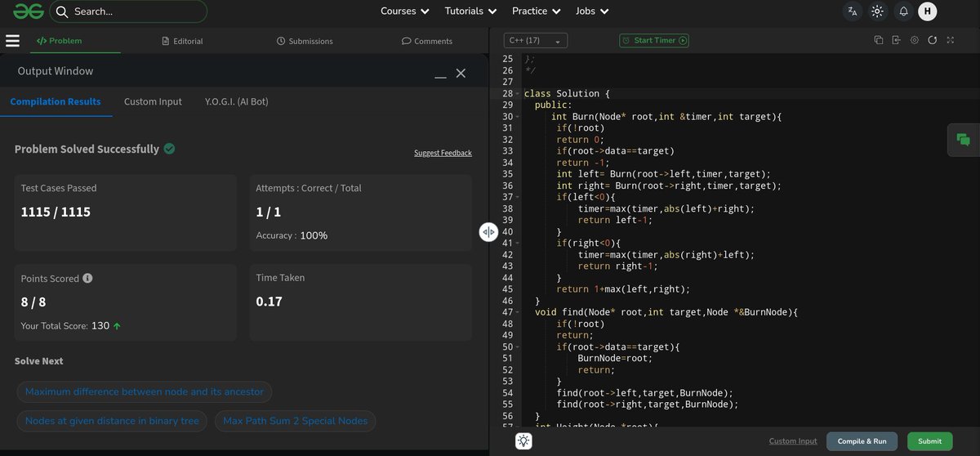The height and width of the screenshot is (456, 980).
Task: Click line number 33 in gutter
Action: coord(506,151)
